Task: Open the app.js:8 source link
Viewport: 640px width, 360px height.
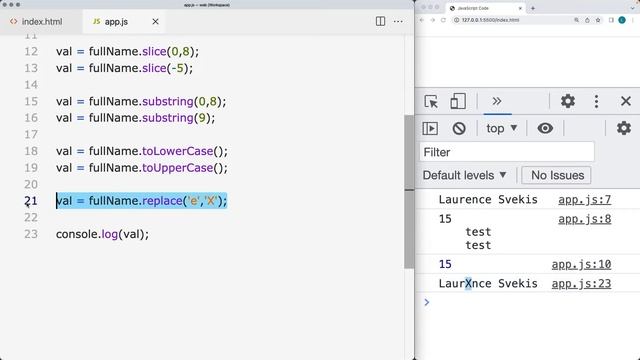Action: click(584, 219)
